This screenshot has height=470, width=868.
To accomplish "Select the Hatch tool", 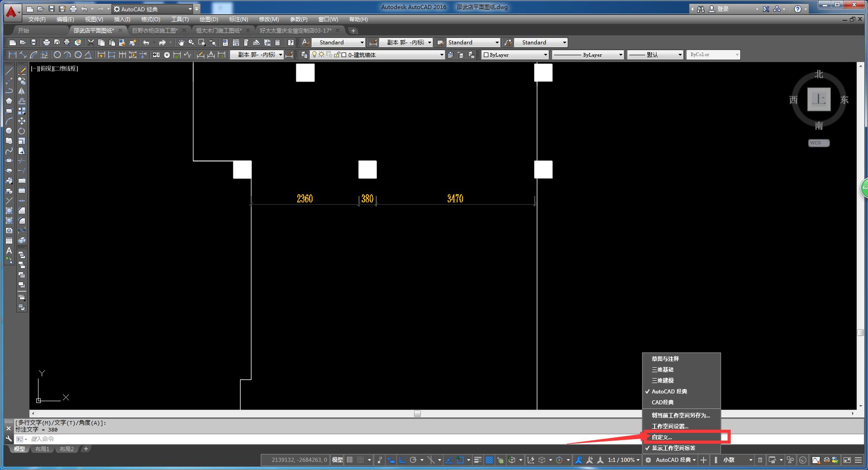I will (9, 211).
